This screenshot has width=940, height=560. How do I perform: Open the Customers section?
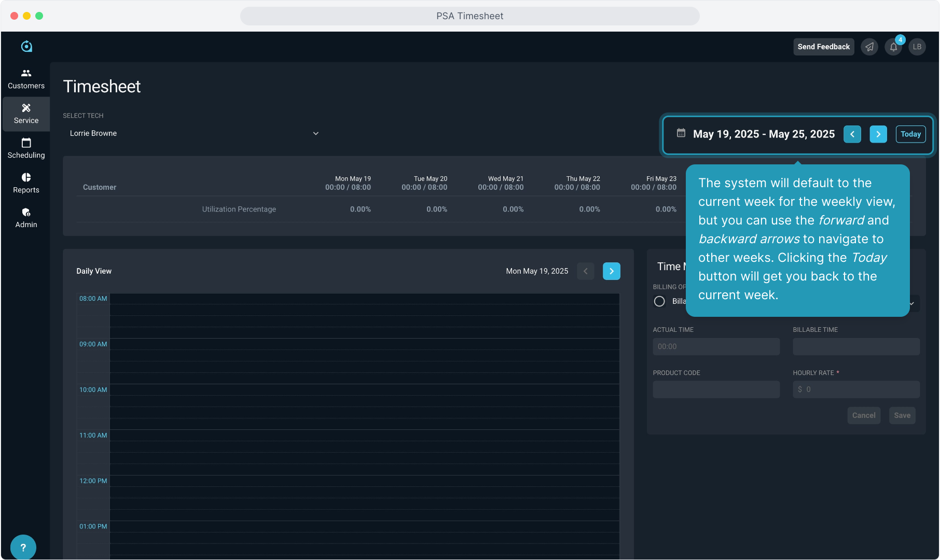pos(26,79)
